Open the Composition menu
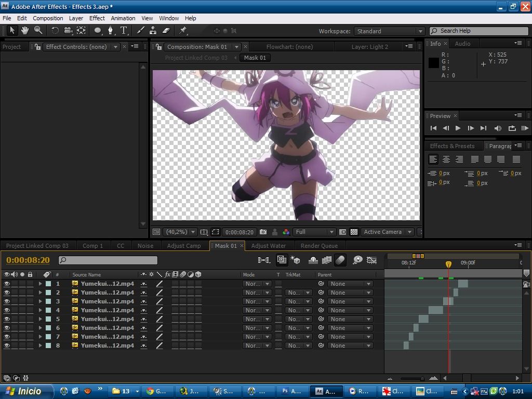Viewport: 532px width, 399px height. click(48, 18)
